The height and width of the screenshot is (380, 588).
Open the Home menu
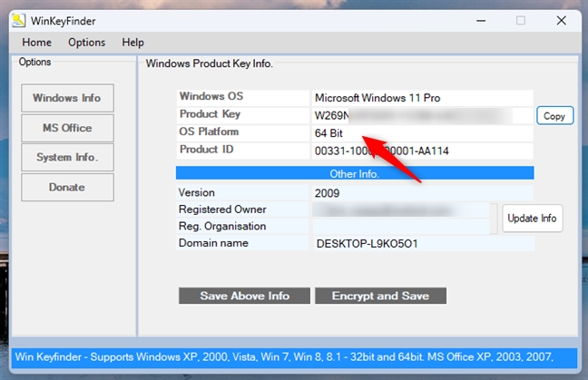(36, 43)
